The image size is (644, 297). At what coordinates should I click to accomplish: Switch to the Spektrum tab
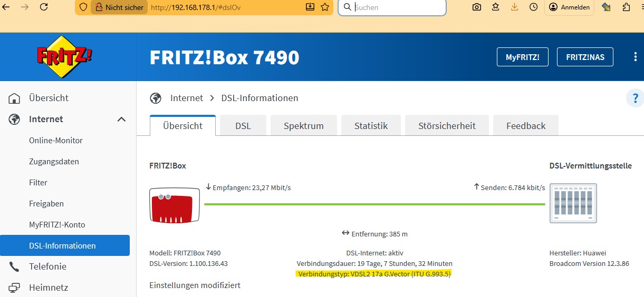point(304,126)
